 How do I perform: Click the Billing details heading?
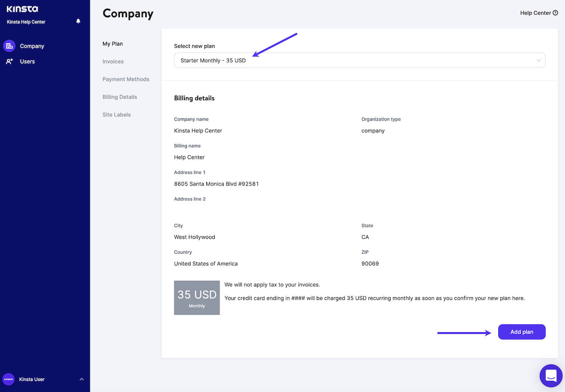pos(194,98)
